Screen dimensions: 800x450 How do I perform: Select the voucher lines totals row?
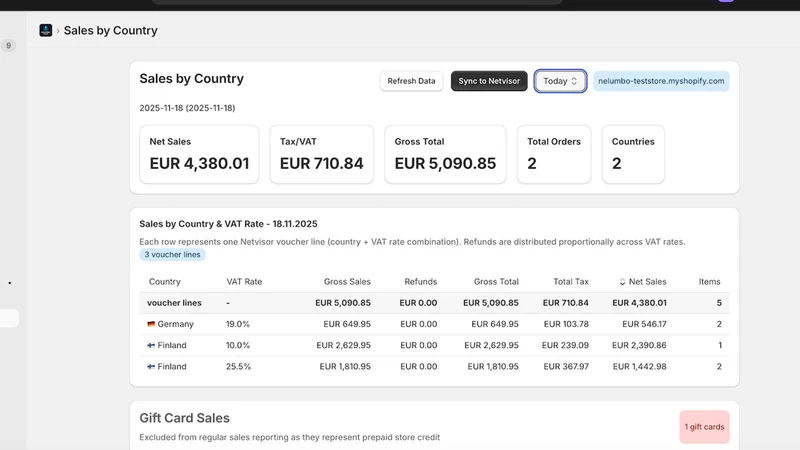click(x=434, y=303)
